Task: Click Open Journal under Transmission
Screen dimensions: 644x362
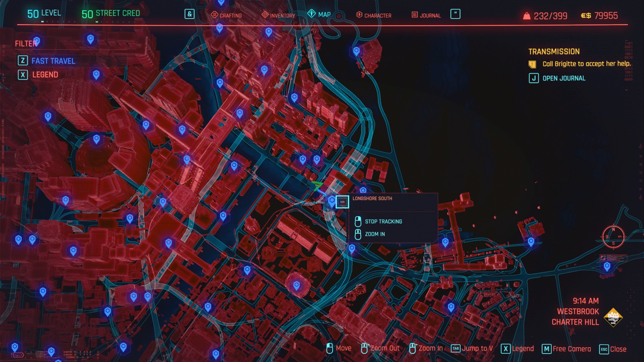Action: pyautogui.click(x=563, y=78)
